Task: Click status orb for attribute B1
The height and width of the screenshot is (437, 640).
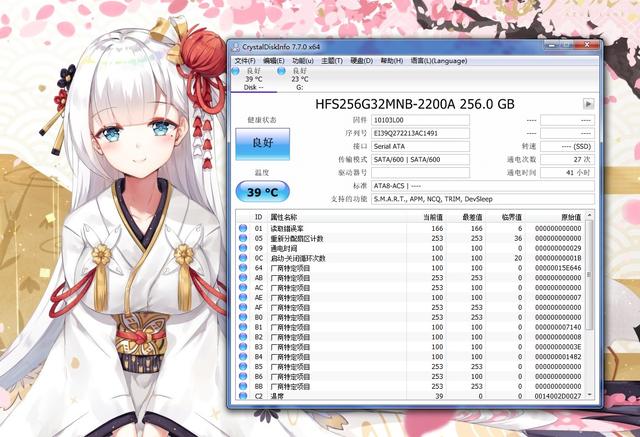Action: (243, 327)
